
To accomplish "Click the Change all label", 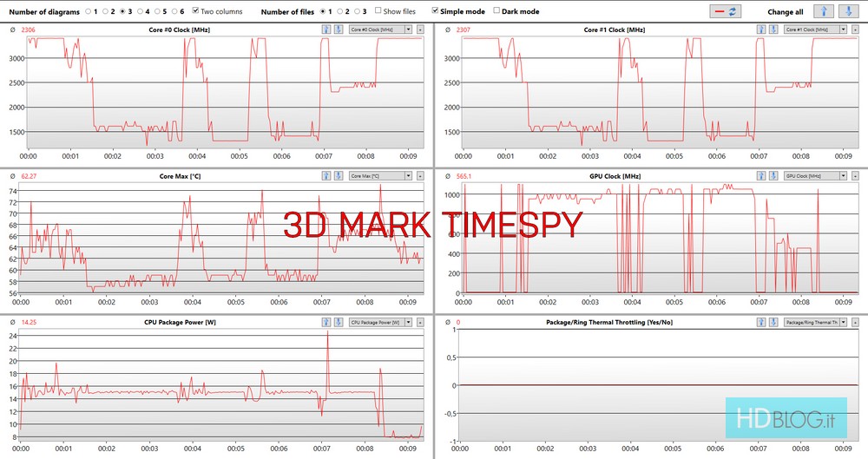I will pyautogui.click(x=785, y=11).
